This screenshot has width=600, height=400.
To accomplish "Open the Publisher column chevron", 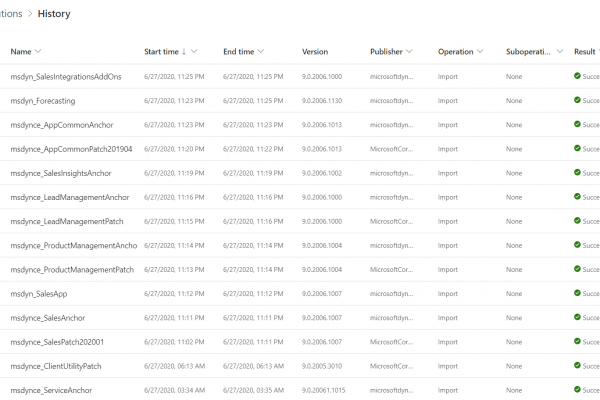I will click(409, 51).
